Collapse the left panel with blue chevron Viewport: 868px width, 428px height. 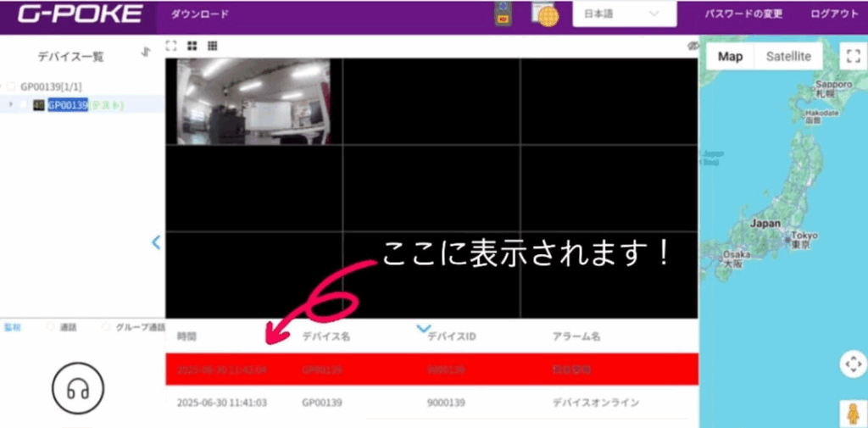156,242
